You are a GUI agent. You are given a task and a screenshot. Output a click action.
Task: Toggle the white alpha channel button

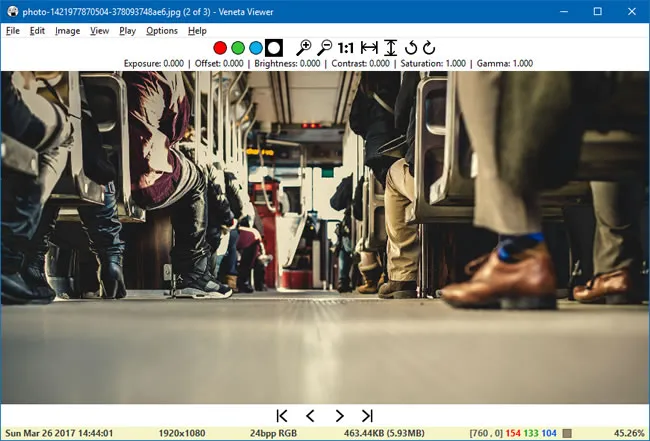point(274,48)
